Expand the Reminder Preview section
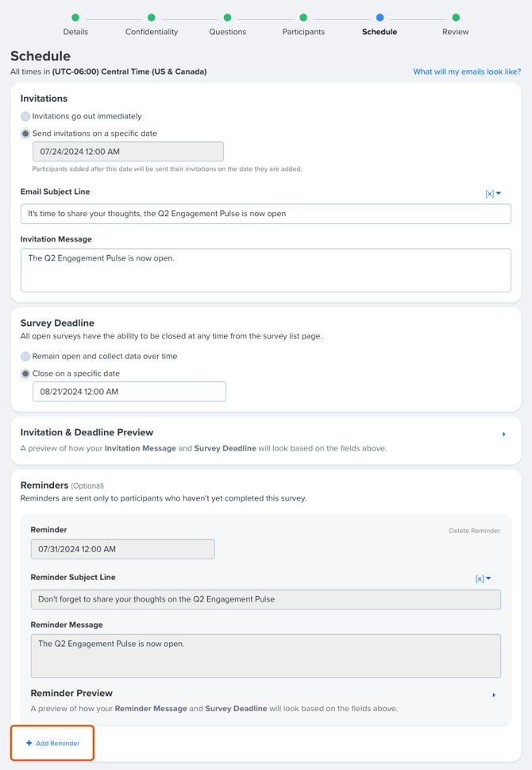 (494, 695)
